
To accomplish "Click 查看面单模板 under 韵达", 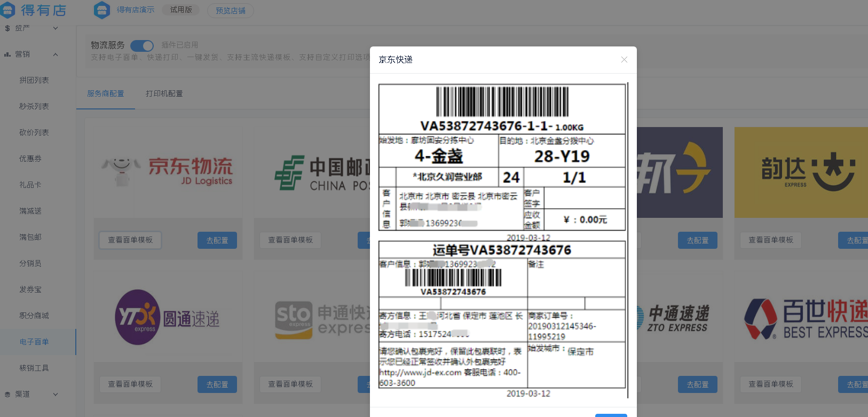I will [x=771, y=240].
